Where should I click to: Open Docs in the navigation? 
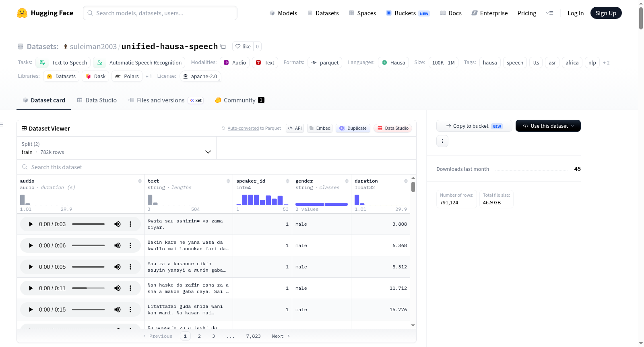[x=451, y=13]
